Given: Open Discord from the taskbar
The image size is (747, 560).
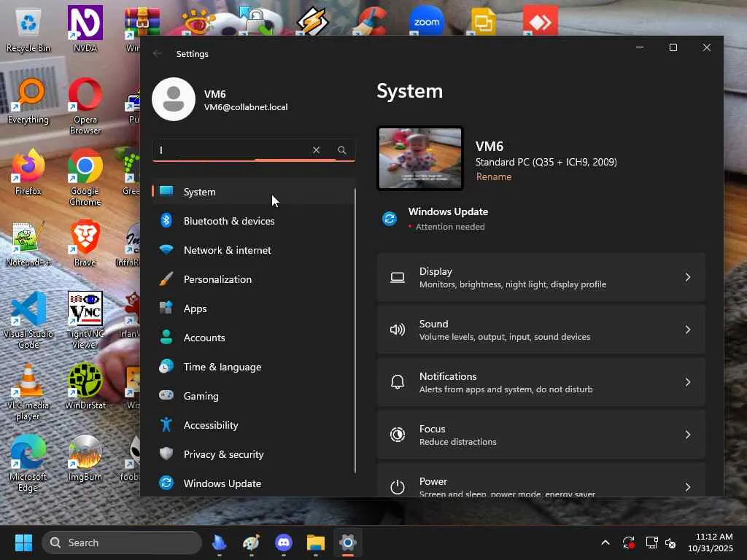Looking at the screenshot, I should (284, 542).
